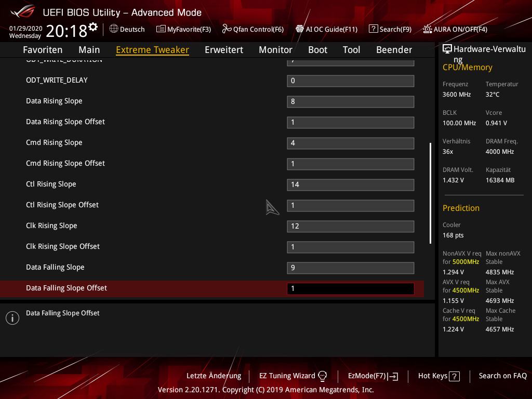Image resolution: width=532 pixels, height=399 pixels.
Task: Click the BCLK 100.00 MHz value
Action: click(459, 123)
